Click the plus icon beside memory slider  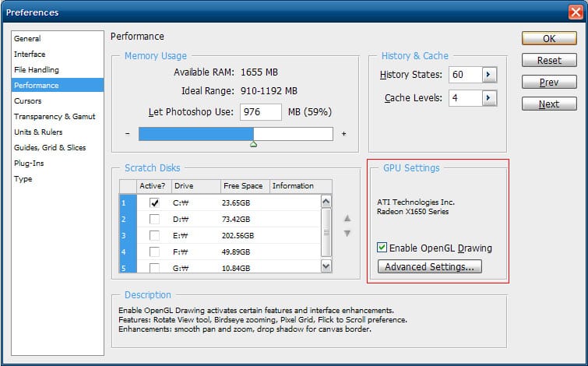(x=343, y=134)
